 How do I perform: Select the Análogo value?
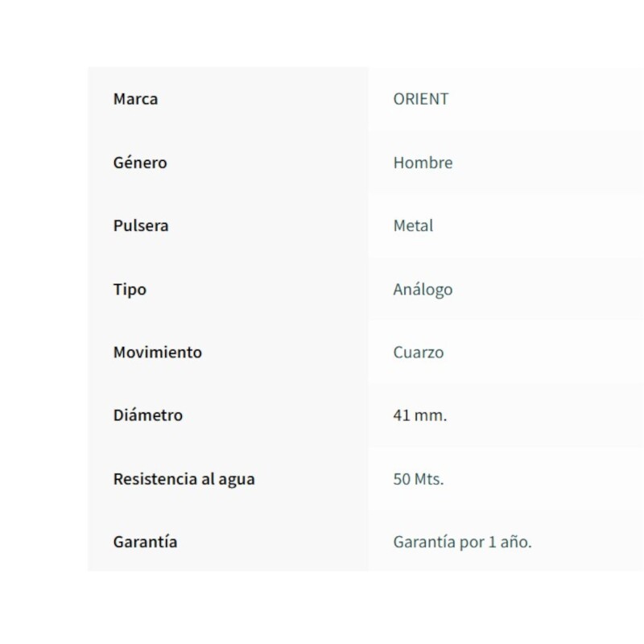423,290
